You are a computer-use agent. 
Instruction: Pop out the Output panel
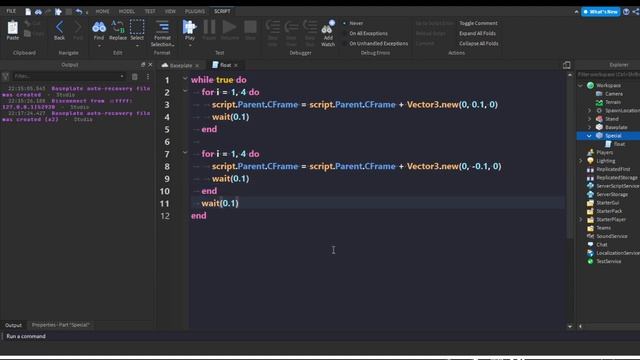click(x=143, y=64)
